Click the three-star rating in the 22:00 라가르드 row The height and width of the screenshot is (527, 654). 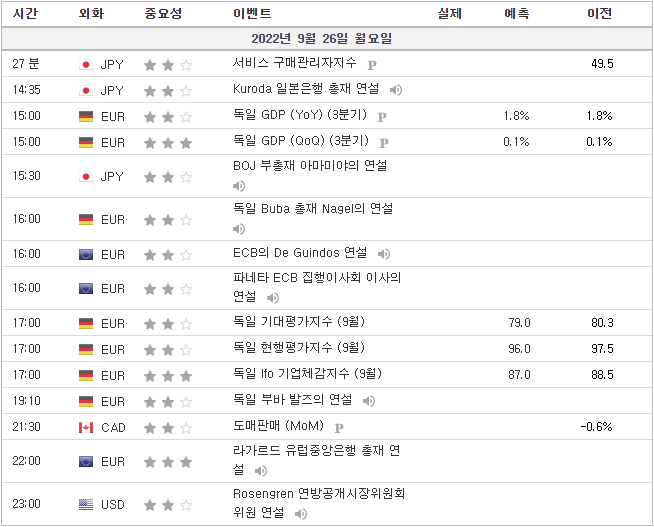click(x=168, y=462)
